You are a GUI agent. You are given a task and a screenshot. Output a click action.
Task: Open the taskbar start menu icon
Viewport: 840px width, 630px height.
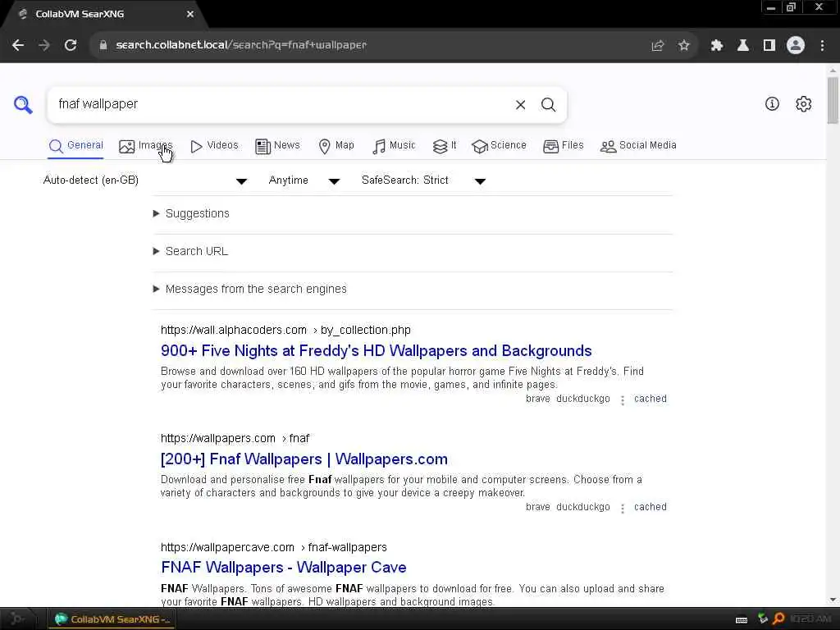click(16, 619)
